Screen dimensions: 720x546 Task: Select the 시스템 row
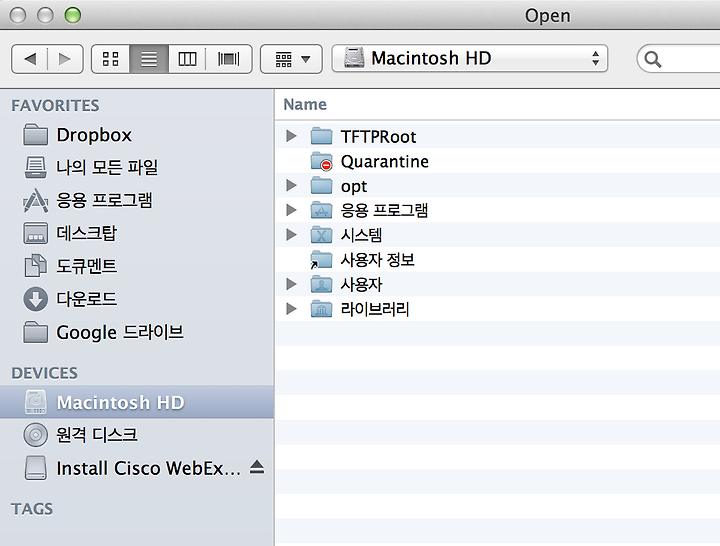[x=498, y=235]
